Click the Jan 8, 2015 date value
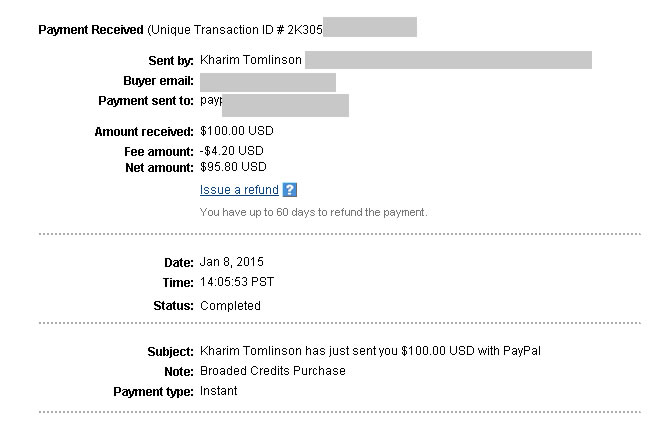This screenshot has height=433, width=663. pos(232,262)
